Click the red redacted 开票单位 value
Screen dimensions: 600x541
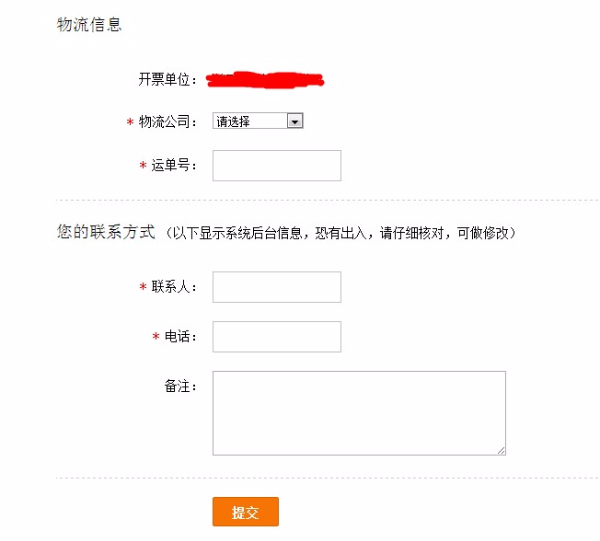tap(266, 77)
